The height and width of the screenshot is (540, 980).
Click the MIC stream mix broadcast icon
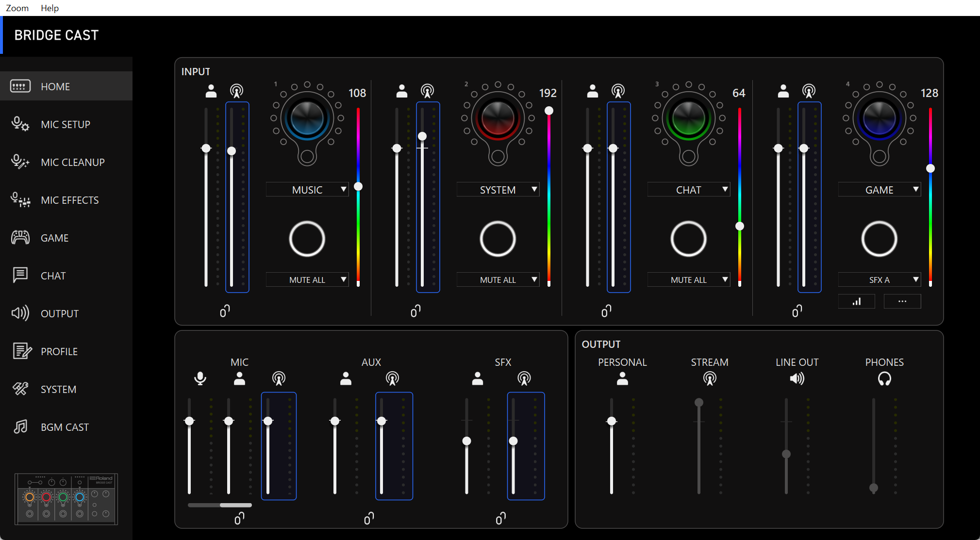pos(279,378)
